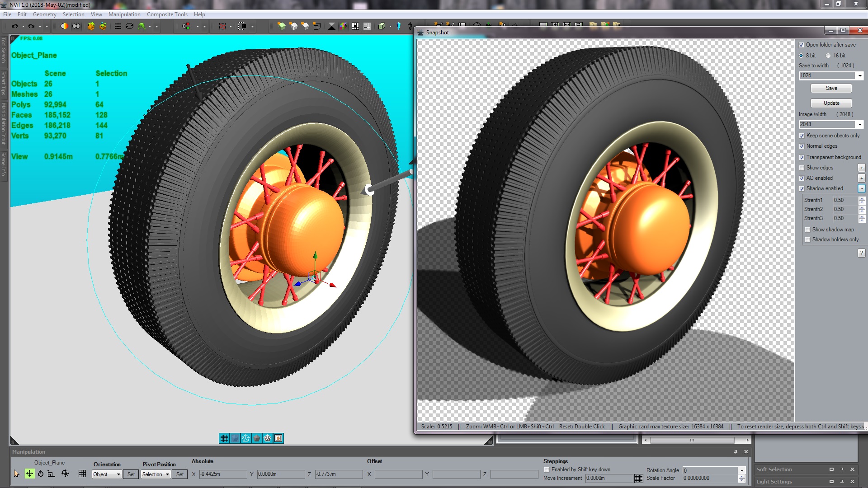The width and height of the screenshot is (868, 488).
Task: Select the Rotate tool in Manipulation panel
Action: [x=41, y=474]
